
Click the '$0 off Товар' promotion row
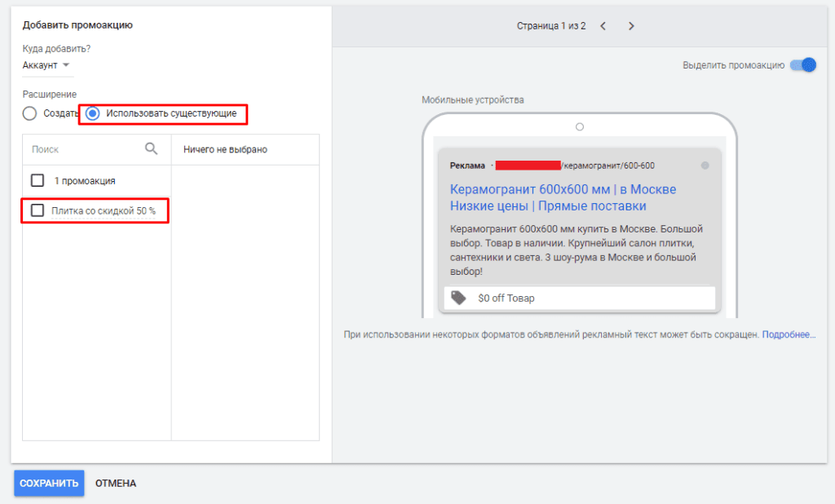pyautogui.click(x=580, y=298)
